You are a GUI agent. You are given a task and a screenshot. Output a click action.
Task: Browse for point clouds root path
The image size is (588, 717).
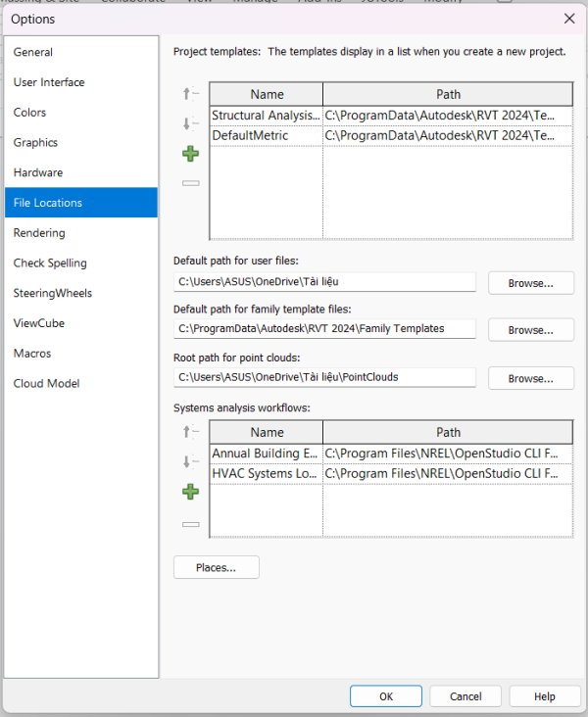[x=531, y=378]
